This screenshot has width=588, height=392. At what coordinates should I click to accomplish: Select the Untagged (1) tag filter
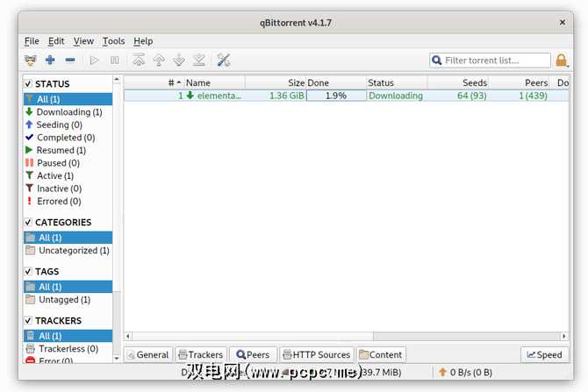click(68, 300)
